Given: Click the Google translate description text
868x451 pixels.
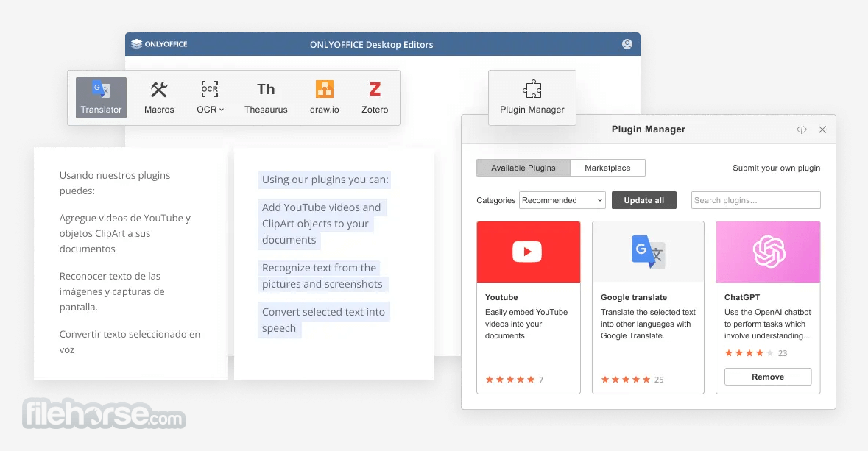Looking at the screenshot, I should click(648, 324).
